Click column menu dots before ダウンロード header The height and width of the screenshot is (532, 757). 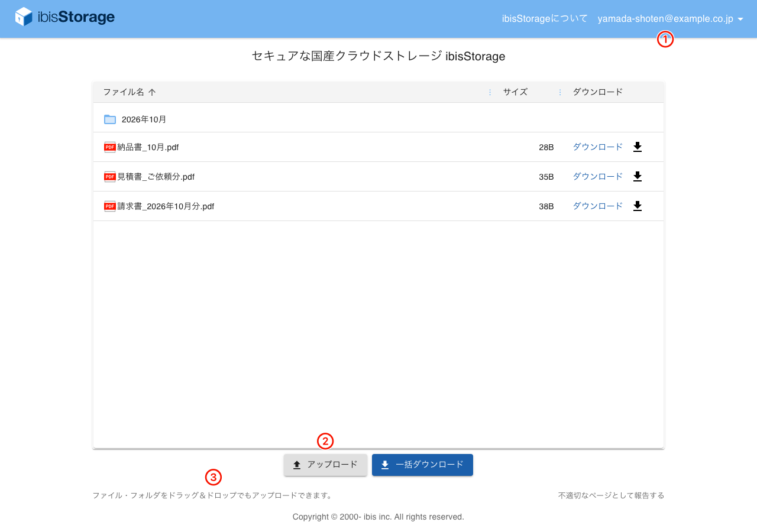[559, 92]
